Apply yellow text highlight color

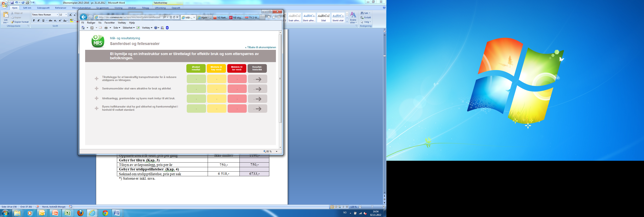point(71,20)
